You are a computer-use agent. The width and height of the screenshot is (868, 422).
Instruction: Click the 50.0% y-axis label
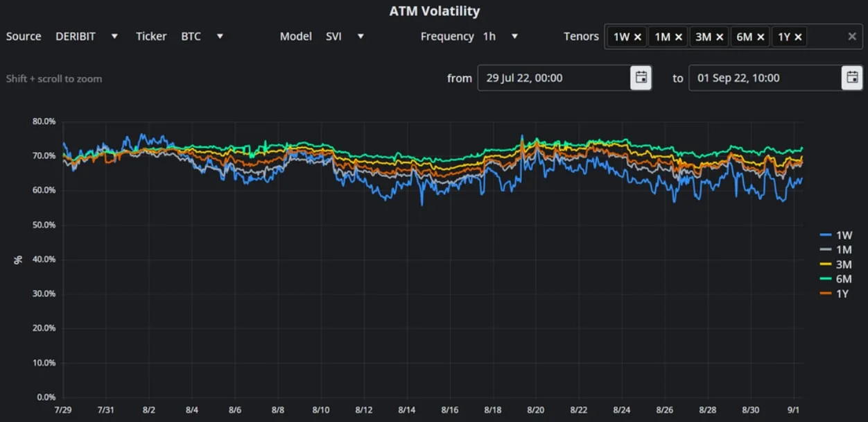[x=44, y=225]
